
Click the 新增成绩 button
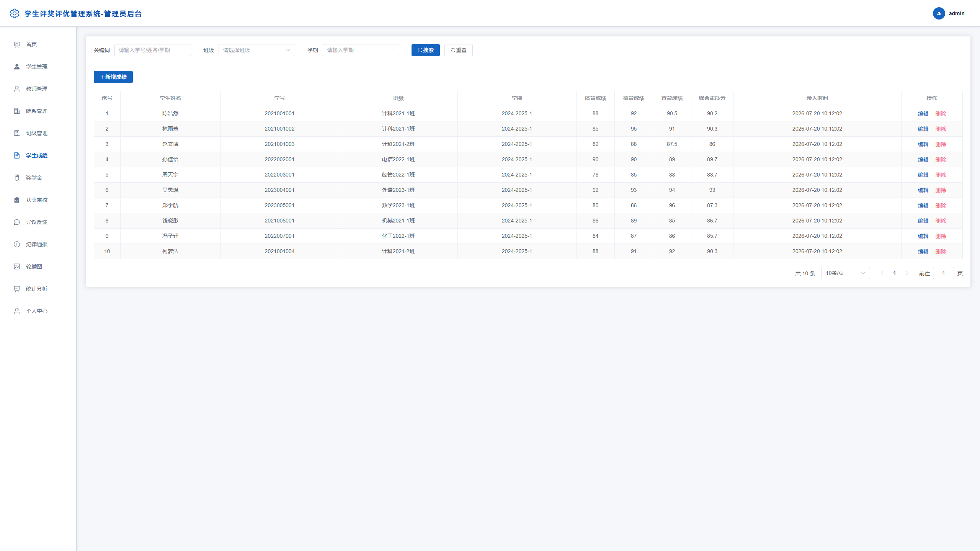pyautogui.click(x=113, y=77)
